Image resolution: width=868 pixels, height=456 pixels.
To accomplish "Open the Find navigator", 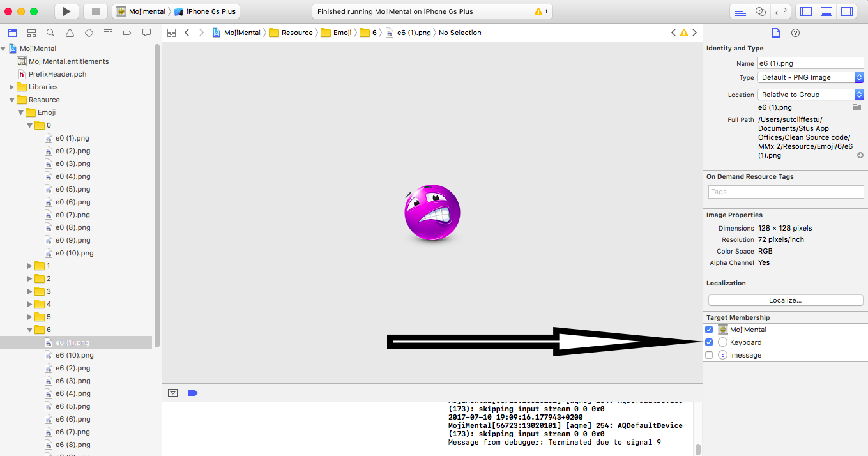I will pos(50,33).
